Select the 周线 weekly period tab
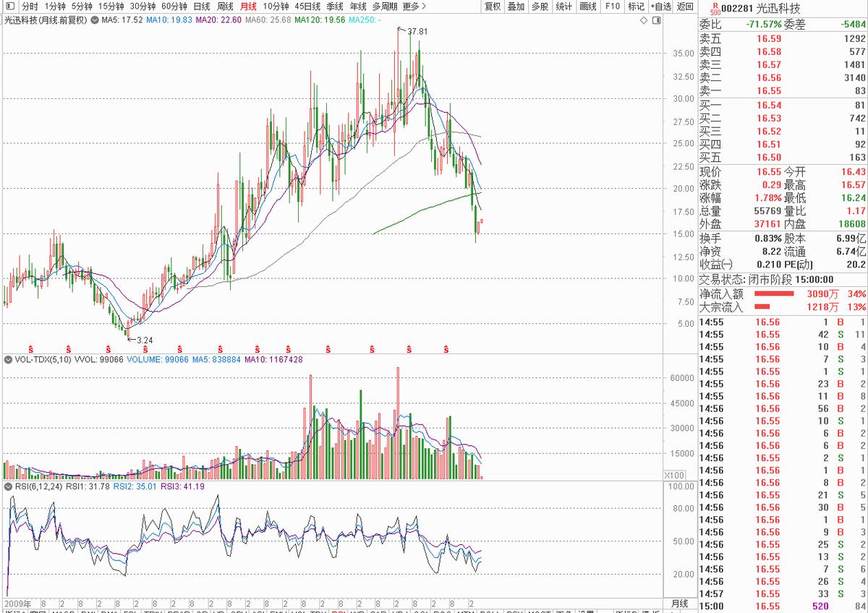 pyautogui.click(x=225, y=7)
